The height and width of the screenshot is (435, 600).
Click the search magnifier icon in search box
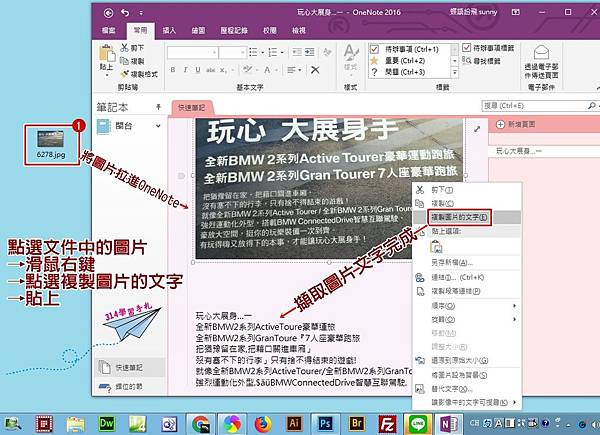[x=591, y=105]
